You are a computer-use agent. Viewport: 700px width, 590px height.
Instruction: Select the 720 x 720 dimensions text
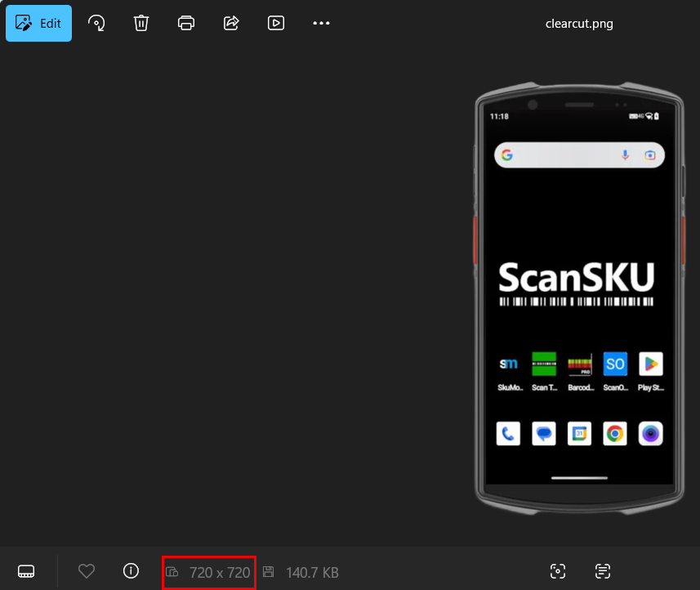220,573
